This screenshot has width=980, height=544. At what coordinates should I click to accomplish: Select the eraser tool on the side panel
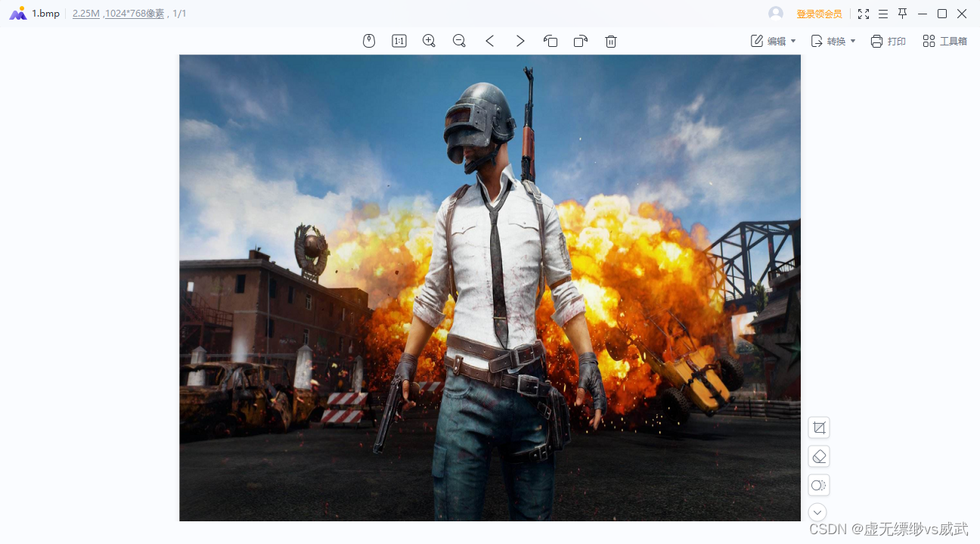819,456
